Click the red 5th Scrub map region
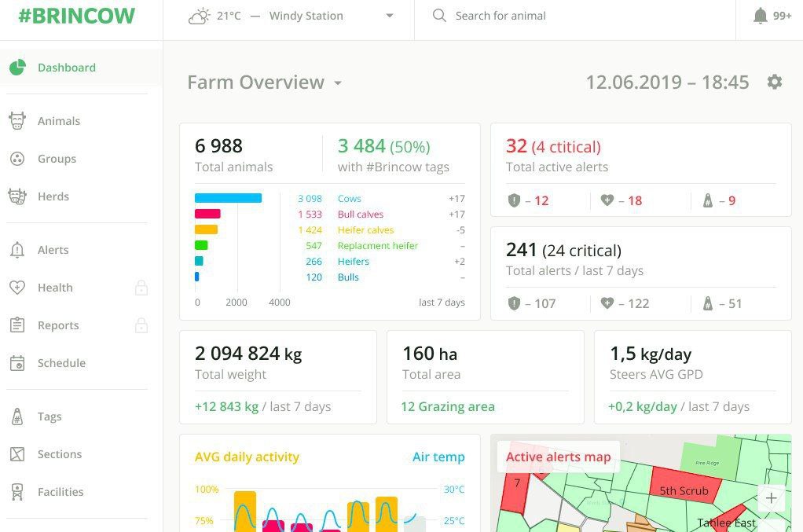803x532 pixels. pyautogui.click(x=685, y=484)
